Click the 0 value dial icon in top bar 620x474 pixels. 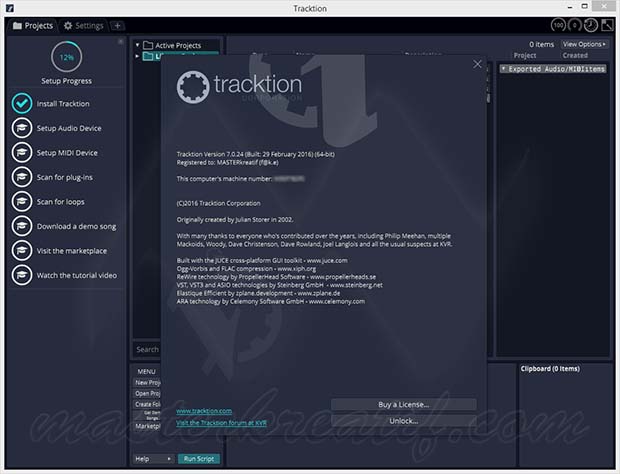coord(575,25)
